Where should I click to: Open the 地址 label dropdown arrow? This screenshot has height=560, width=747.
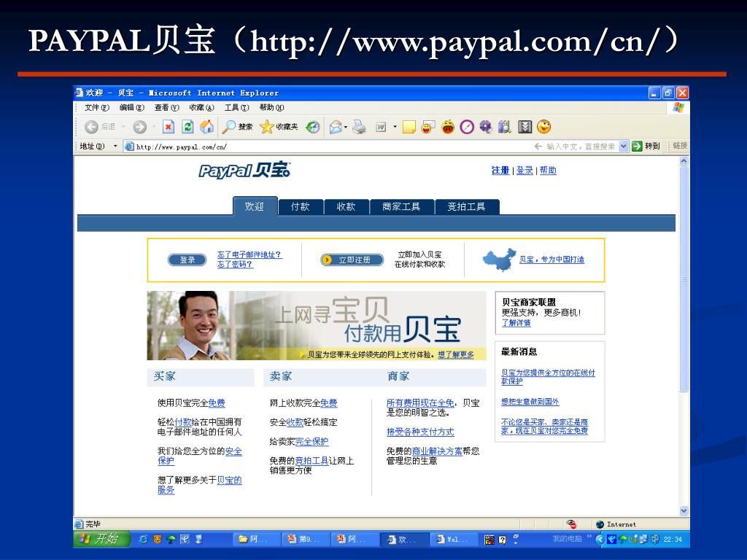(115, 146)
